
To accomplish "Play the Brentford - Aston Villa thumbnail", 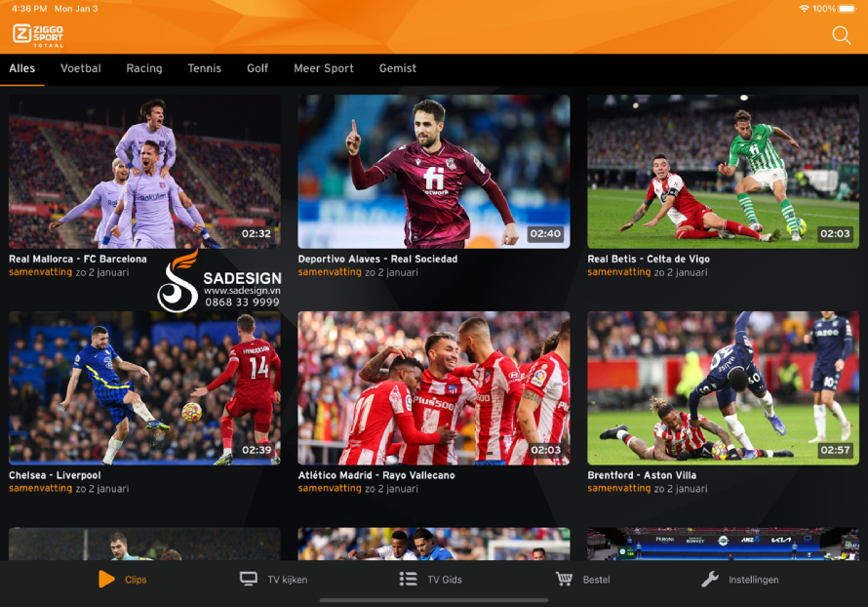I will coord(723,387).
